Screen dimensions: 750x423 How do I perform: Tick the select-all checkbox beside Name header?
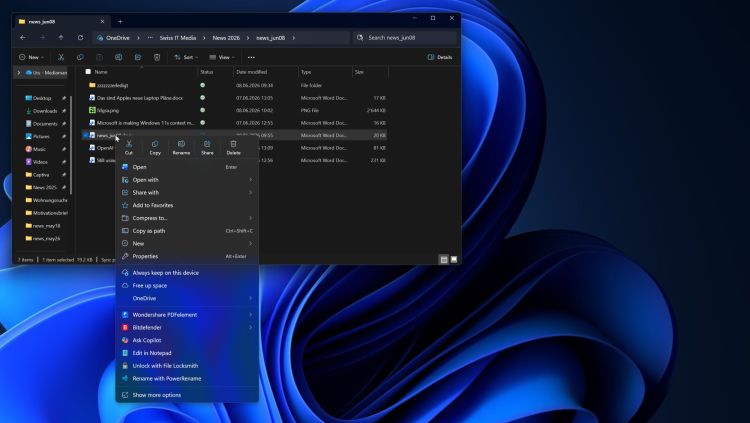[88, 72]
